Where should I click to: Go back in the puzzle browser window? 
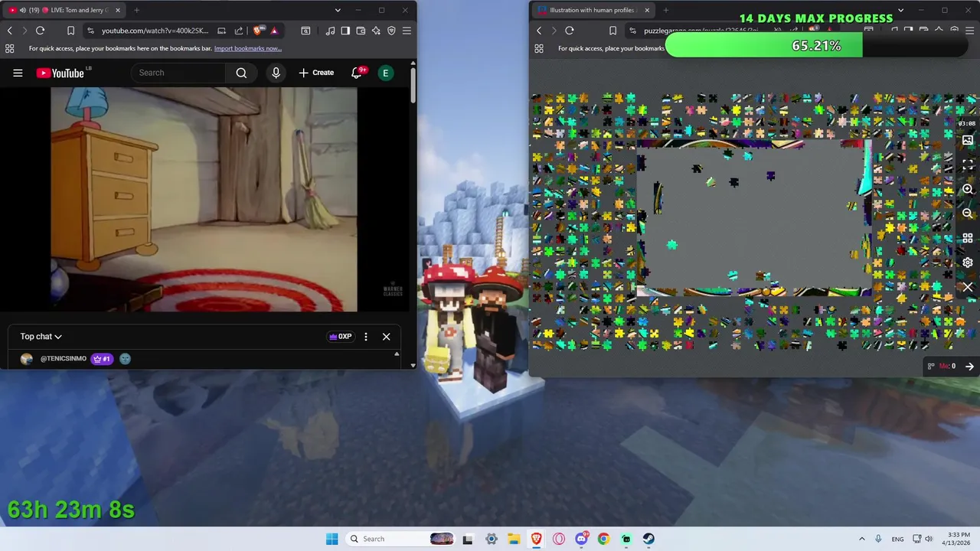539,31
